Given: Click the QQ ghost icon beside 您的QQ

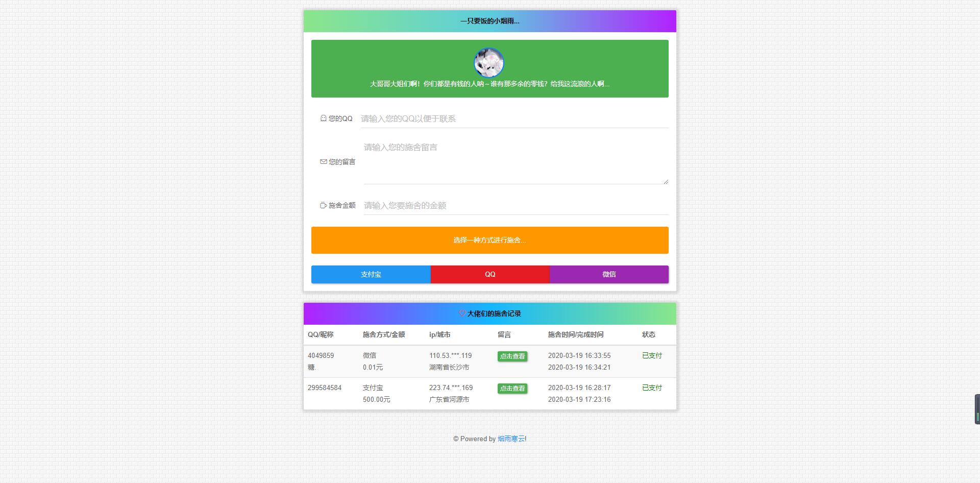Looking at the screenshot, I should [323, 118].
